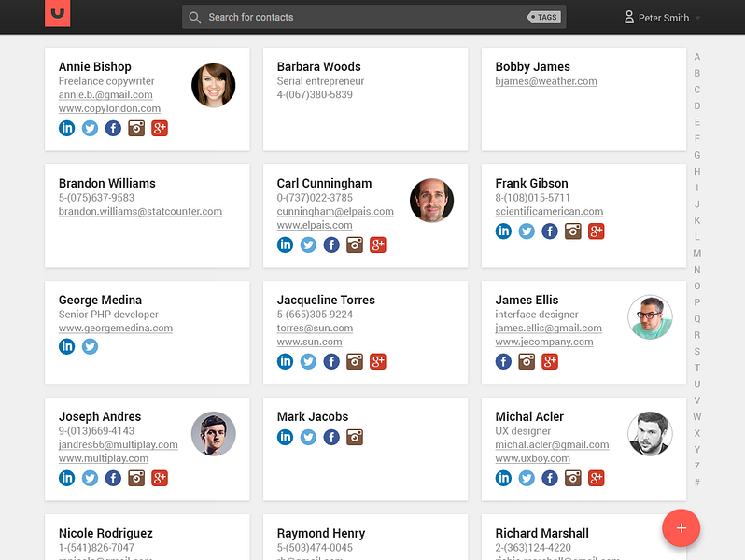Open James Ellis's Instagram icon

[527, 361]
